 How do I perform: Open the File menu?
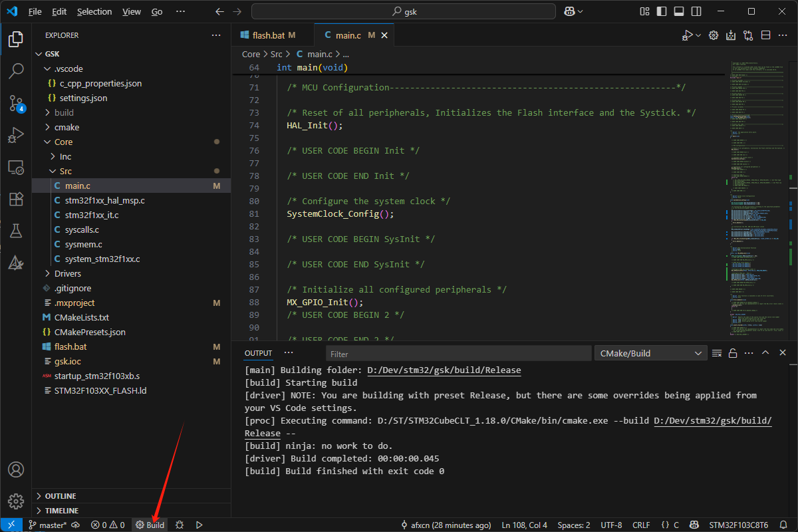[35, 11]
